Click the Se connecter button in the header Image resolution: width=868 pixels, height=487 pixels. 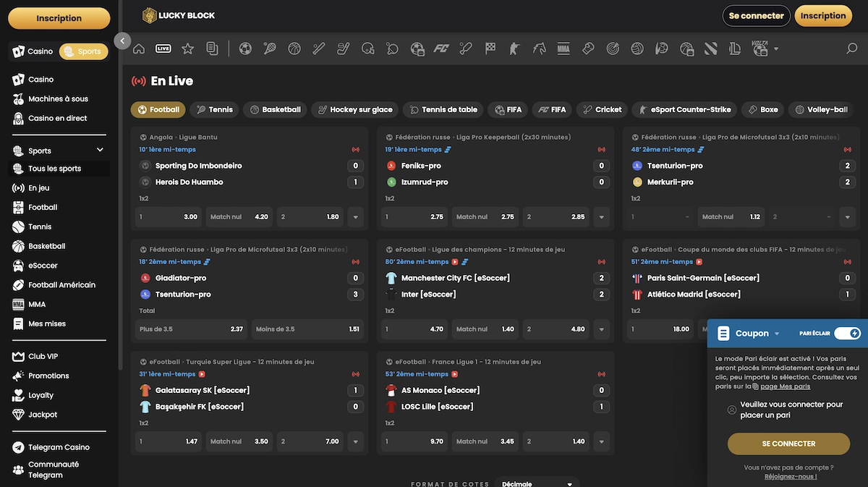756,15
